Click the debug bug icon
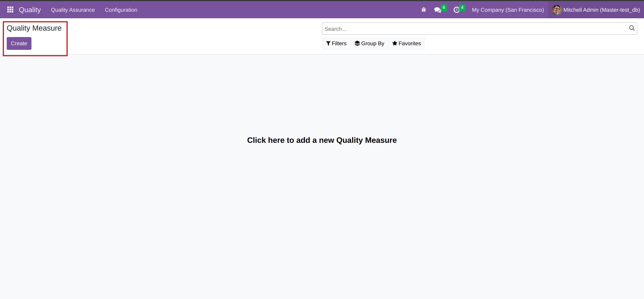The height and width of the screenshot is (299, 644). tap(423, 10)
